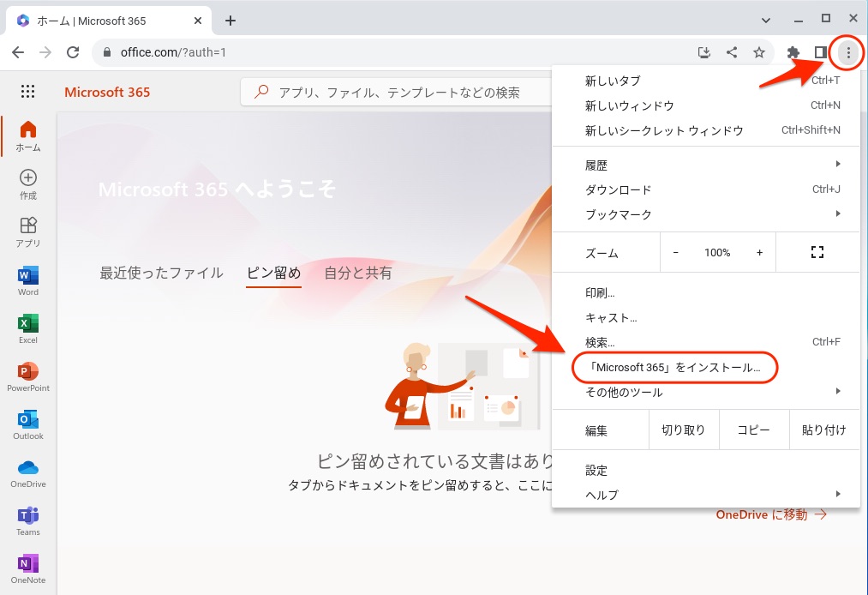Open OneNote from the sidebar
The width and height of the screenshot is (868, 595).
click(28, 569)
